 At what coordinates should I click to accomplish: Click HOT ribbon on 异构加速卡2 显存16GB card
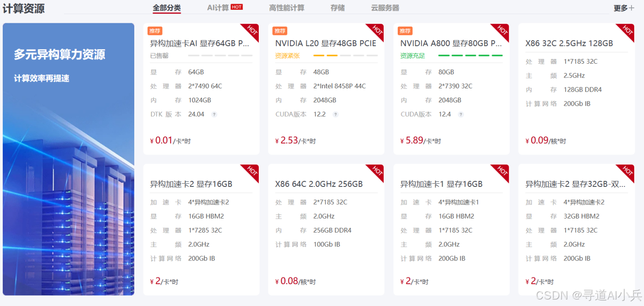252,171
